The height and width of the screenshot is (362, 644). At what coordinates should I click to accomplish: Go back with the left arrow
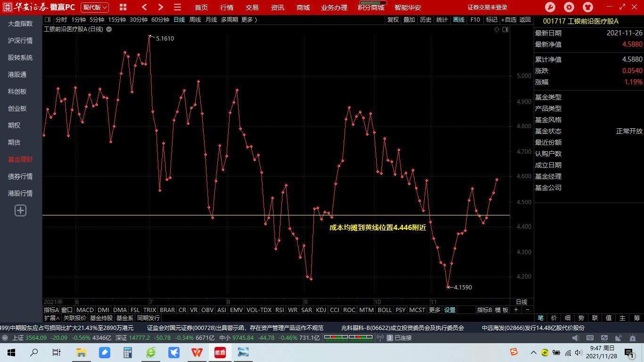pyautogui.click(x=144, y=7)
